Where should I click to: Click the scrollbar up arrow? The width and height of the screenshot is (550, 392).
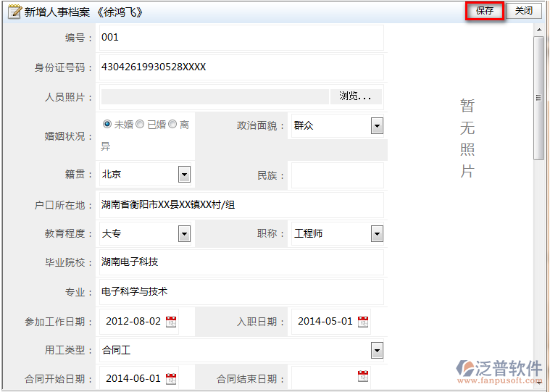coord(539,30)
